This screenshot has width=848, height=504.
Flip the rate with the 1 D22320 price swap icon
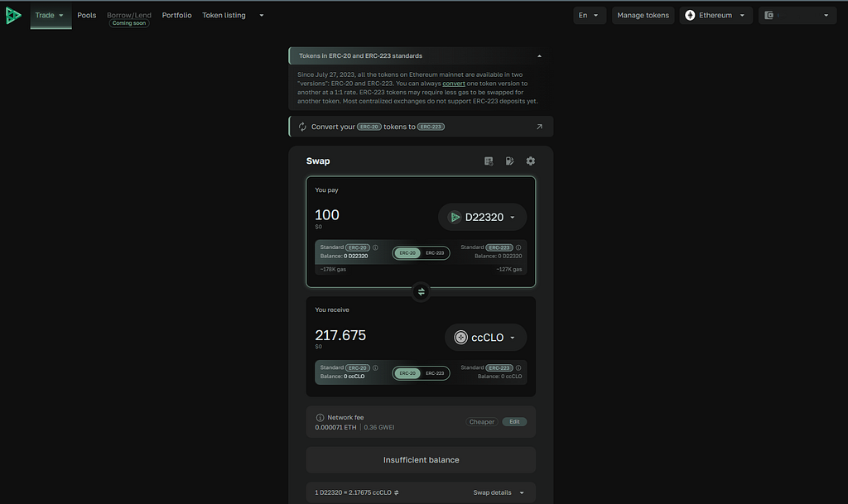[397, 492]
